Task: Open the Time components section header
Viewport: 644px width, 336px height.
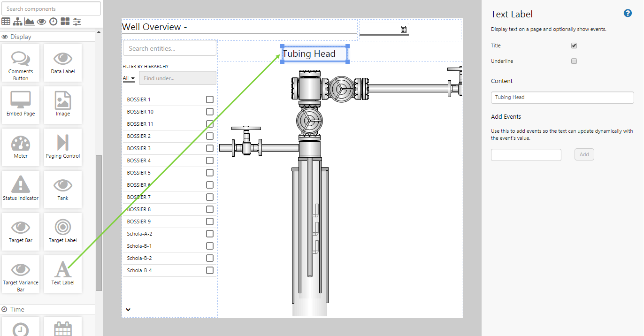Action: (17, 309)
